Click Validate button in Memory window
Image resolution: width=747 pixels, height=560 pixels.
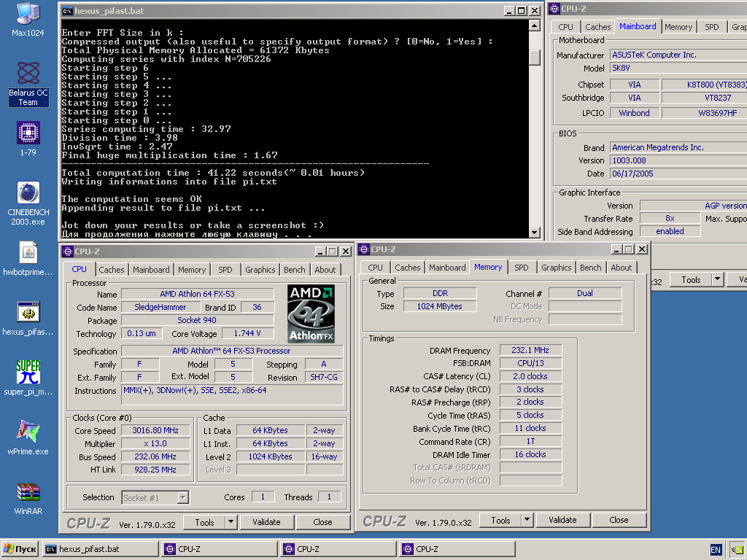[x=562, y=520]
